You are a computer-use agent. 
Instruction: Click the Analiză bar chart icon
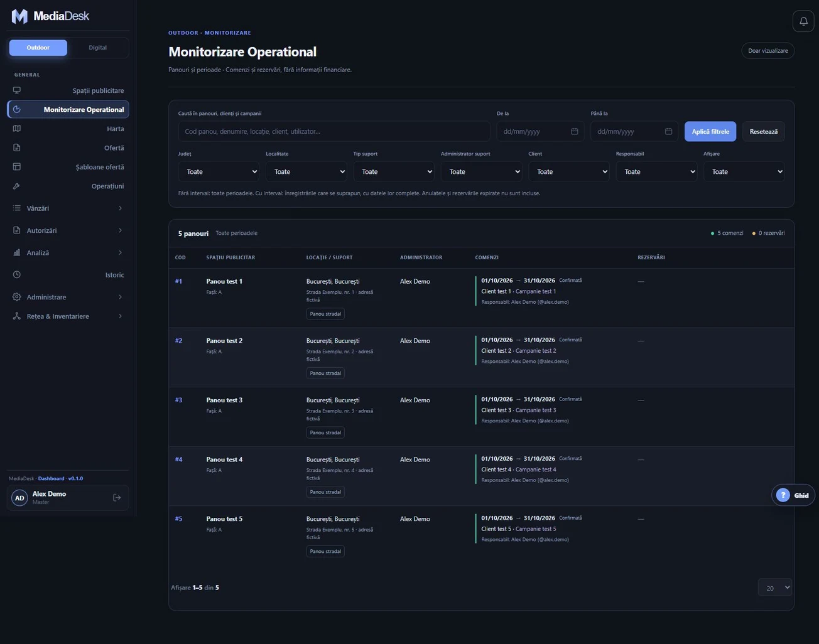17,252
